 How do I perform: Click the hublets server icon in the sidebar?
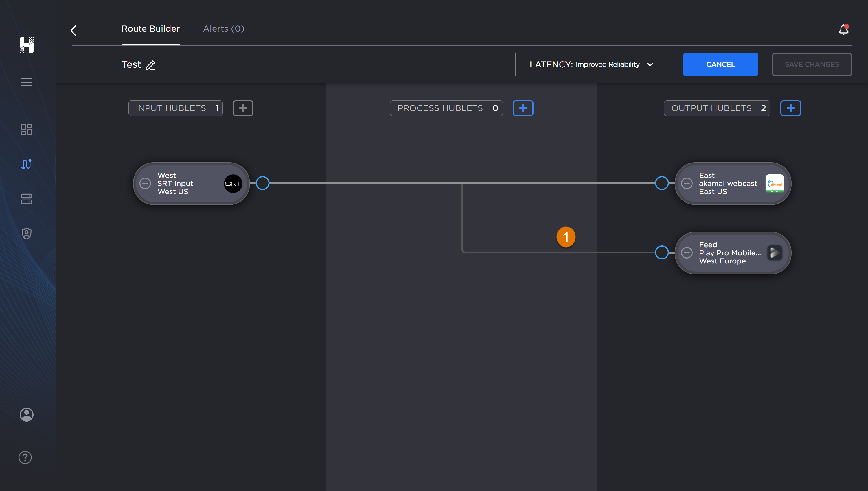tap(26, 199)
